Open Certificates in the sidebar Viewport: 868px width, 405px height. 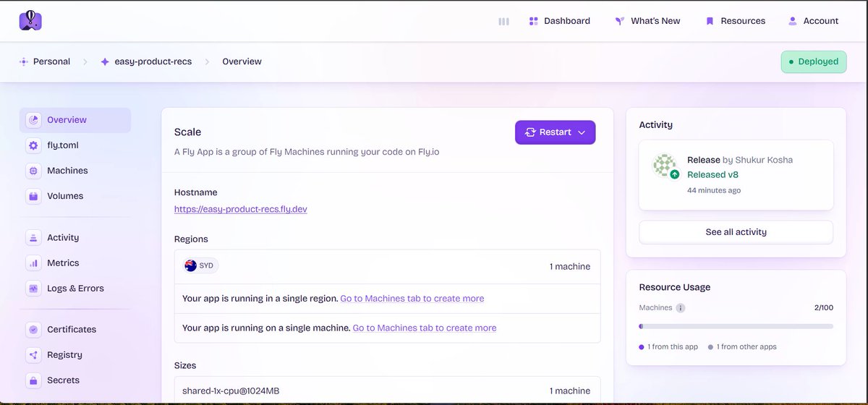[75, 329]
